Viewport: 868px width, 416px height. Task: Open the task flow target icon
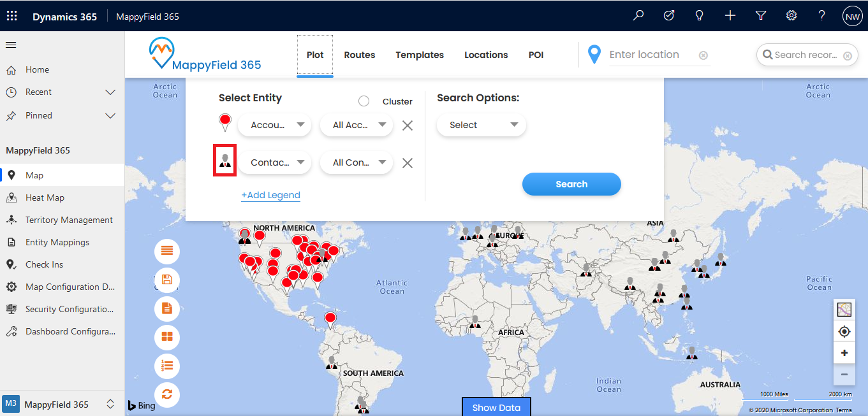(x=669, y=16)
